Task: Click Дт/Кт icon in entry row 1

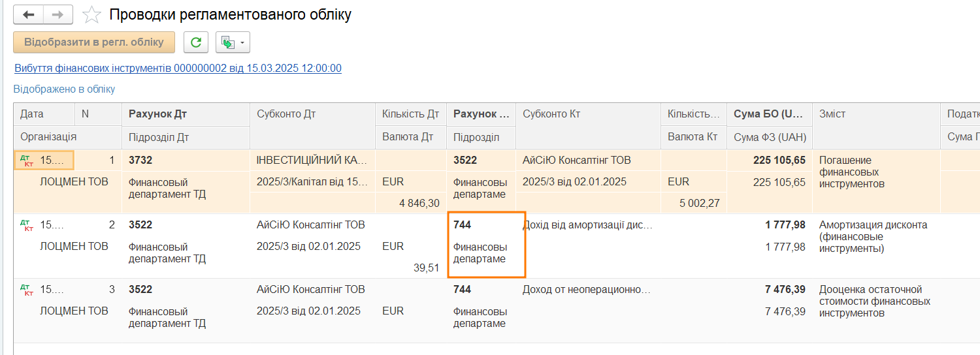Action: coord(27,161)
